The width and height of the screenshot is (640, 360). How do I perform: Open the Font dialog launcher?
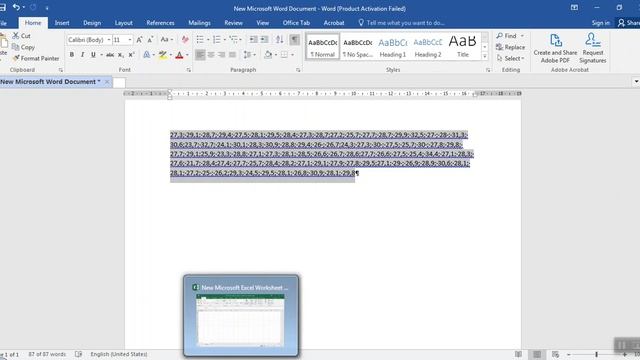[x=189, y=70]
